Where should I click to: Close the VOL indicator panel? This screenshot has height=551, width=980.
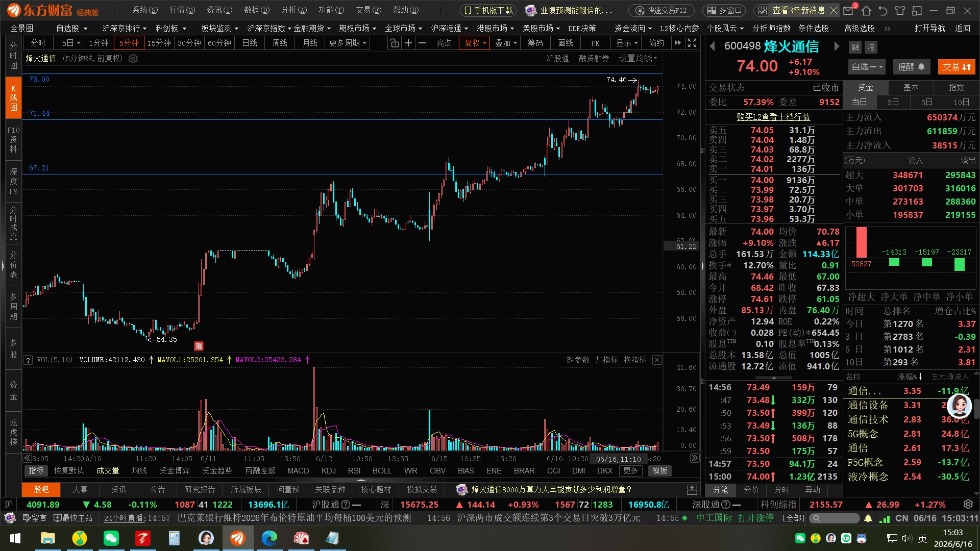click(x=657, y=360)
